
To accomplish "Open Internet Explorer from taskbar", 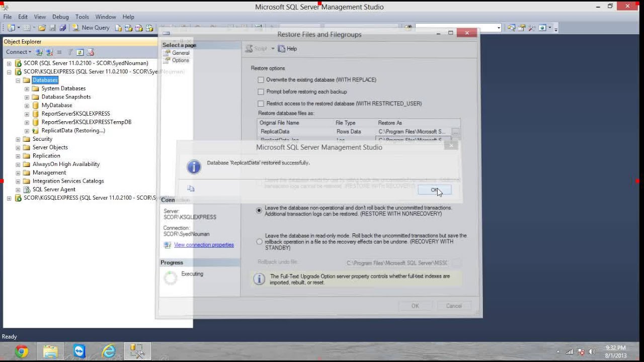I will tap(109, 351).
